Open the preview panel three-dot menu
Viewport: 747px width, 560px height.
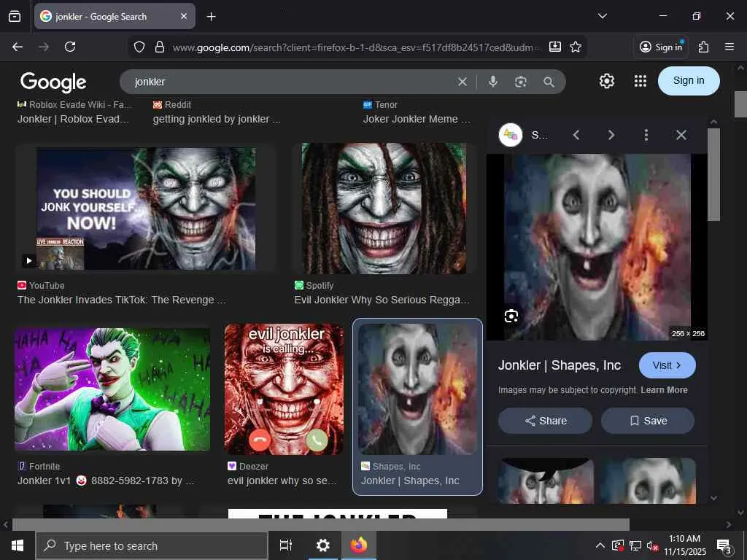point(646,135)
